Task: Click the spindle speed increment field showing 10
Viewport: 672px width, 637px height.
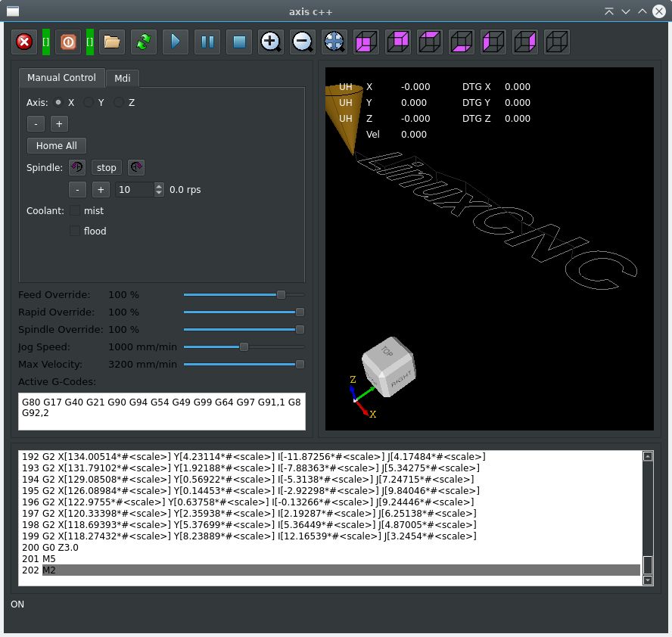Action: tap(135, 189)
